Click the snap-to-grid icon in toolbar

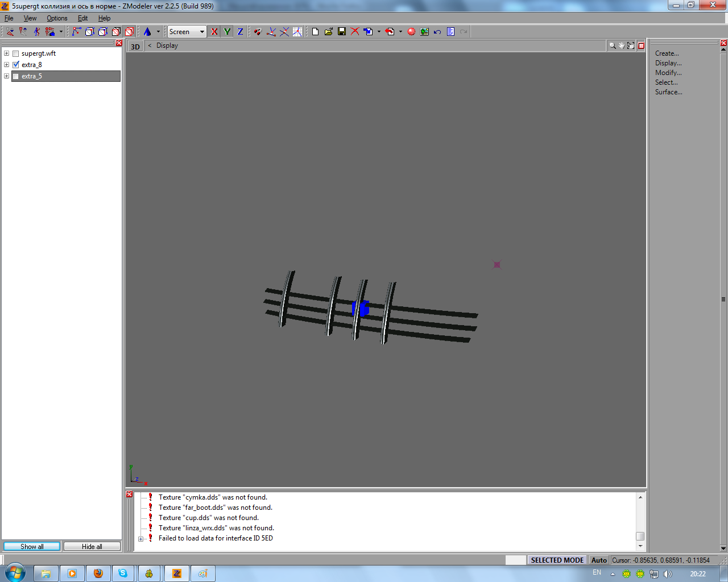[297, 32]
